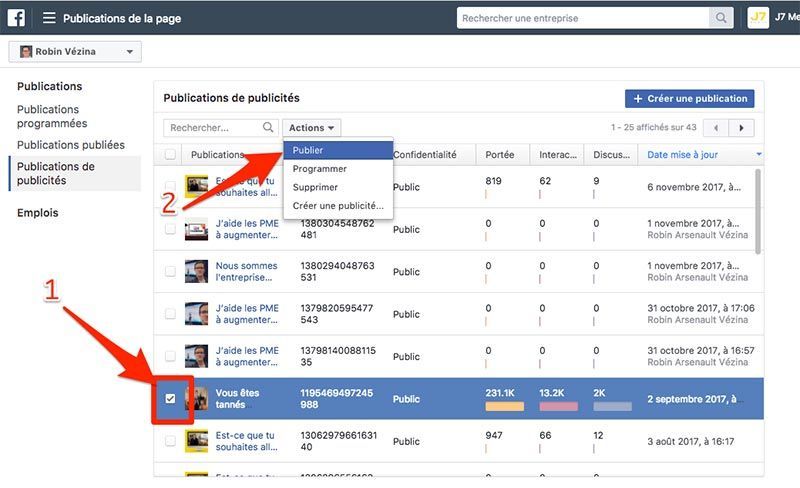Go to next page of results arrow
Screen dimensions: 800x488
[741, 128]
